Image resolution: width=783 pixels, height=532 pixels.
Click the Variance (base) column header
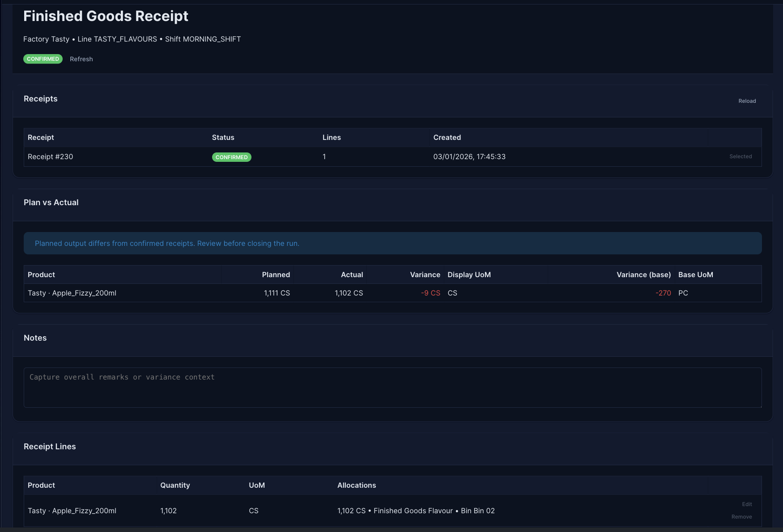coord(643,275)
